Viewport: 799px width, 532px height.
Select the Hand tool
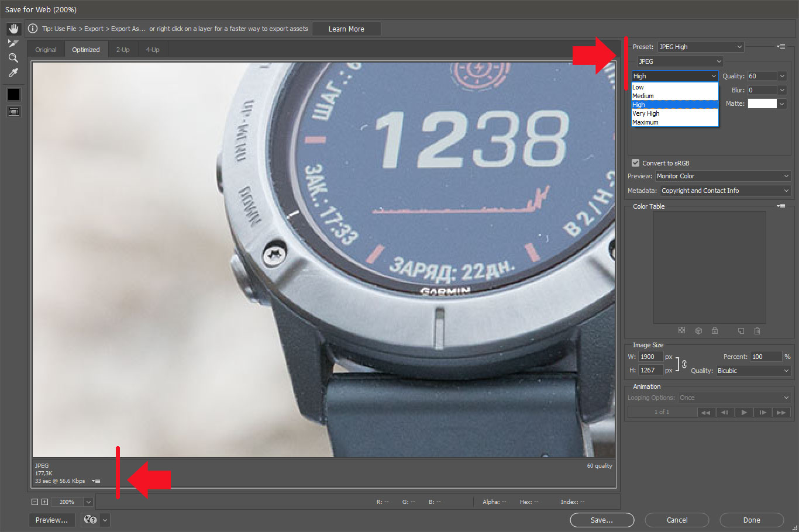coord(13,29)
